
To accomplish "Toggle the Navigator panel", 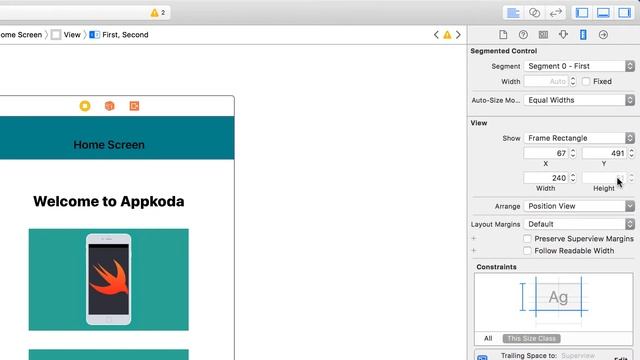I will 582,13.
